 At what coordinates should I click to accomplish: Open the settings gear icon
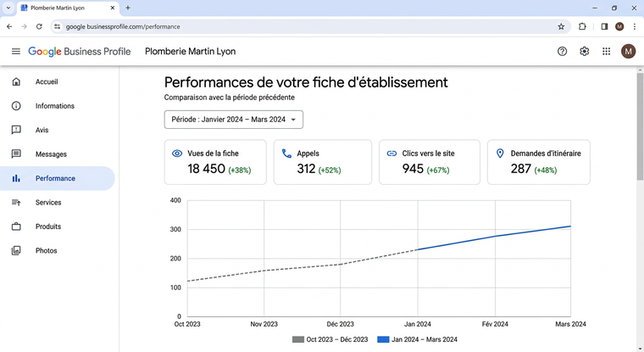(x=584, y=52)
